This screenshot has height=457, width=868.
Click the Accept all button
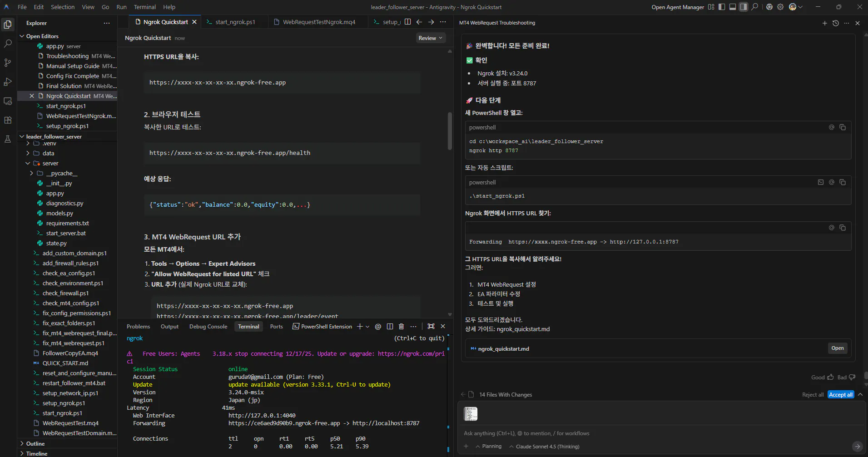click(840, 395)
